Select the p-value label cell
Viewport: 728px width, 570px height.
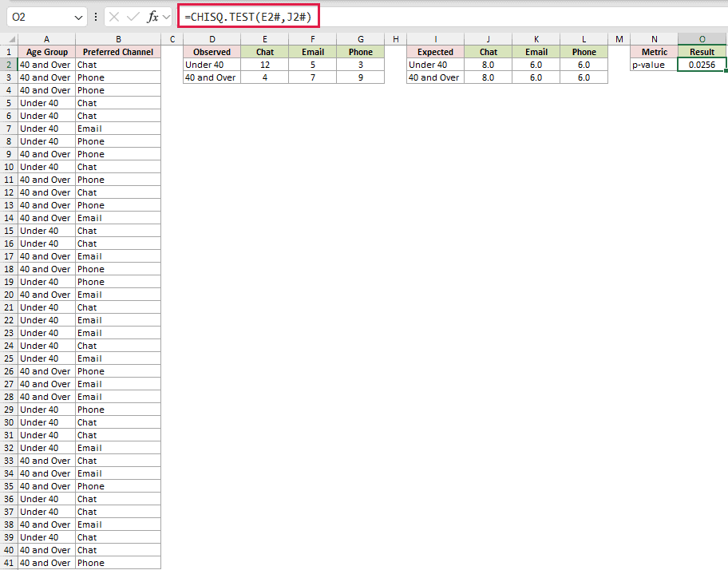(x=655, y=65)
